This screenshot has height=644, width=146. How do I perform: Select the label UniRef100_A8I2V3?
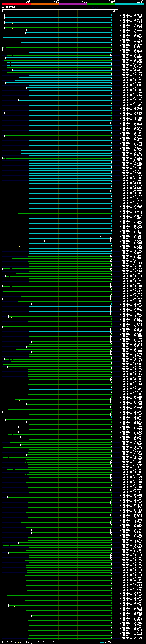point(131,281)
